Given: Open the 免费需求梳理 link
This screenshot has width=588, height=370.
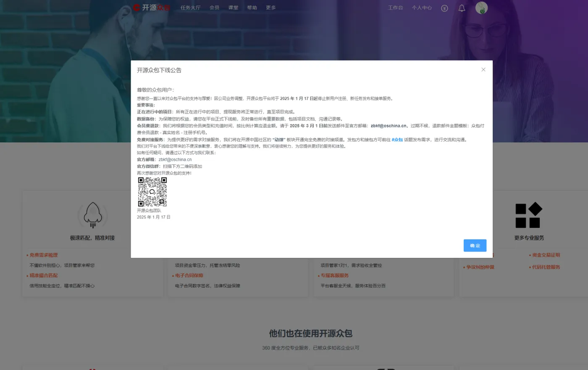Looking at the screenshot, I should click(x=44, y=255).
